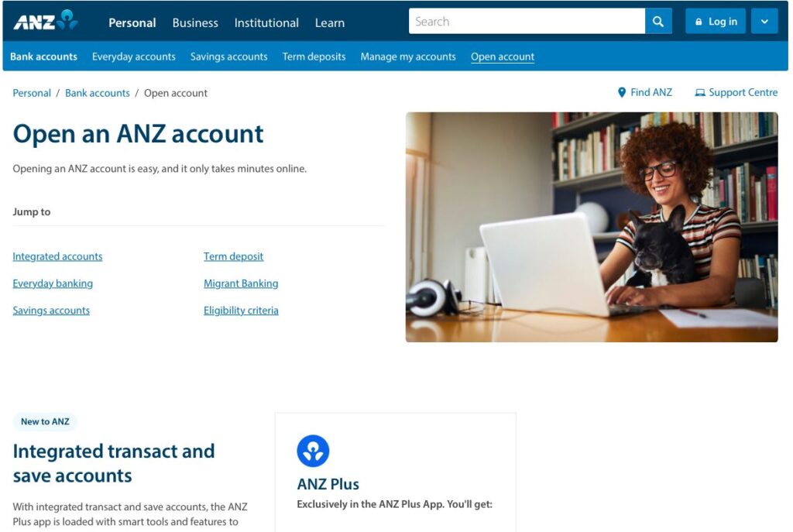Screen dimensions: 793x532
Task: Jump to Migrant Banking section
Action: 241,283
